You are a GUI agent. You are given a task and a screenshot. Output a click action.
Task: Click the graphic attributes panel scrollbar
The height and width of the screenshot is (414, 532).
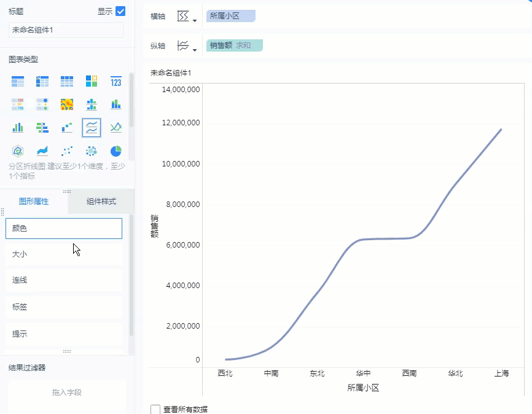[131, 275]
